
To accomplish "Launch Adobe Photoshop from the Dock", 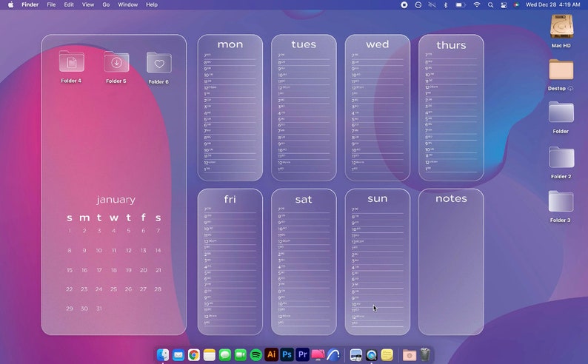I will pos(287,354).
